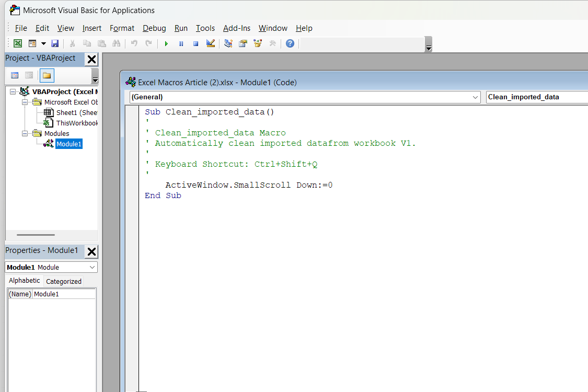Toggle Design Mode icon
Viewport: 588px width, 392px height.
point(211,43)
